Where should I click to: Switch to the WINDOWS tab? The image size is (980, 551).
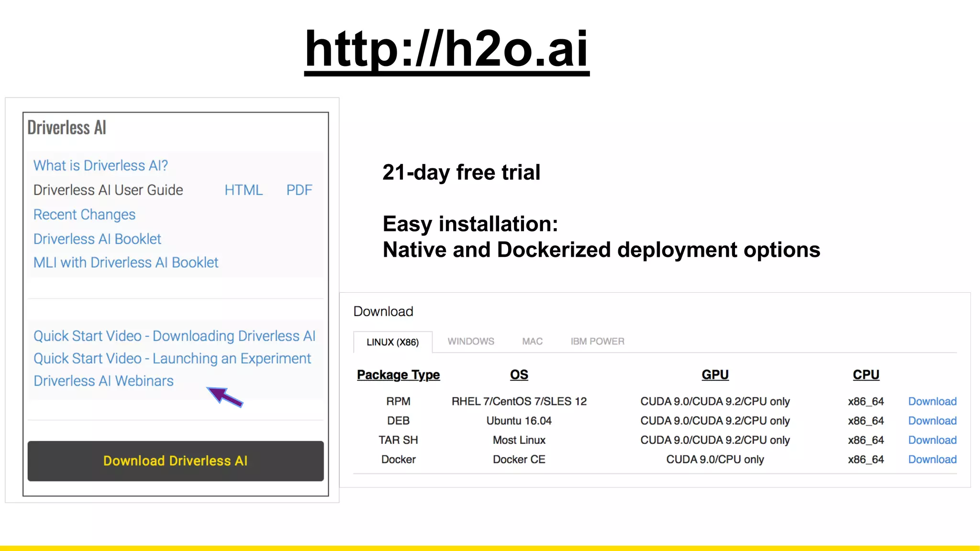[471, 342]
